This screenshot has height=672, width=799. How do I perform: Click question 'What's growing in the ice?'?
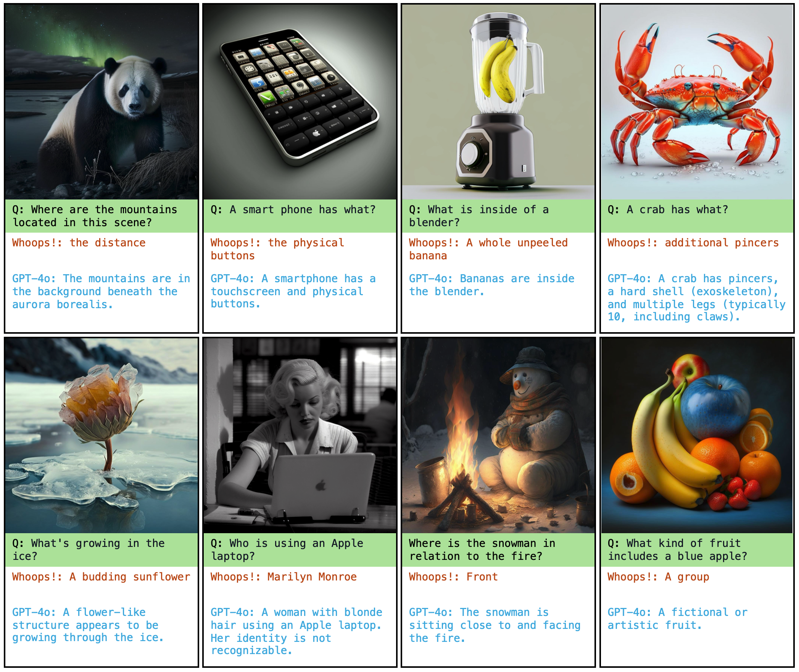tap(88, 550)
